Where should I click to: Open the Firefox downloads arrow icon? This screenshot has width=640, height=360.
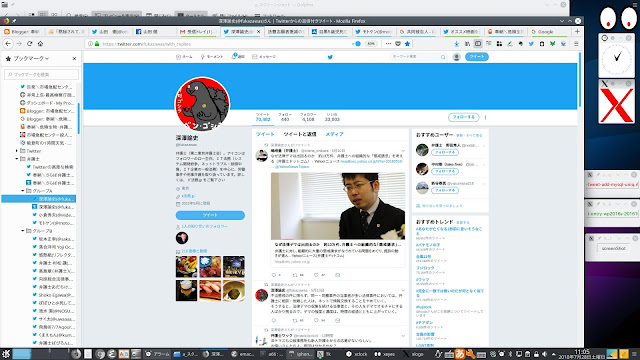(x=456, y=44)
